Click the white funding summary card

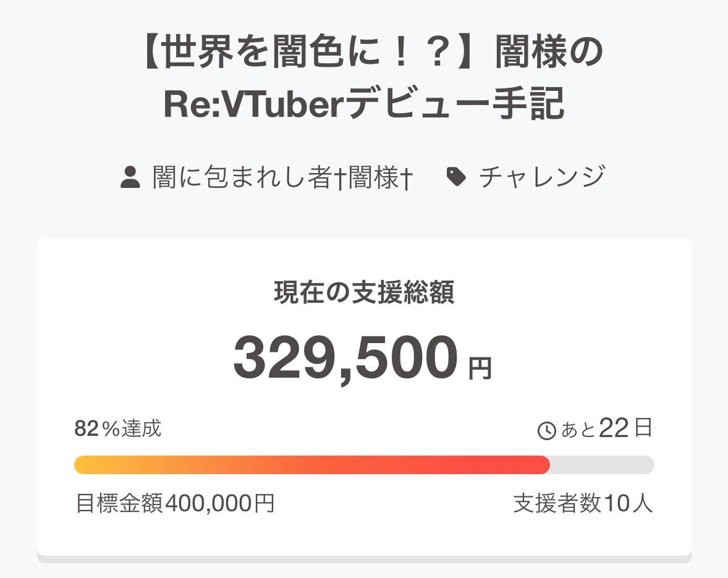coord(364,397)
